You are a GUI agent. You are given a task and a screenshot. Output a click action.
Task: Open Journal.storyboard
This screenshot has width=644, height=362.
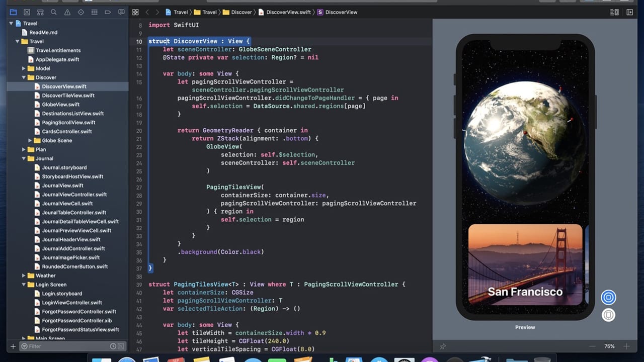[64, 167]
